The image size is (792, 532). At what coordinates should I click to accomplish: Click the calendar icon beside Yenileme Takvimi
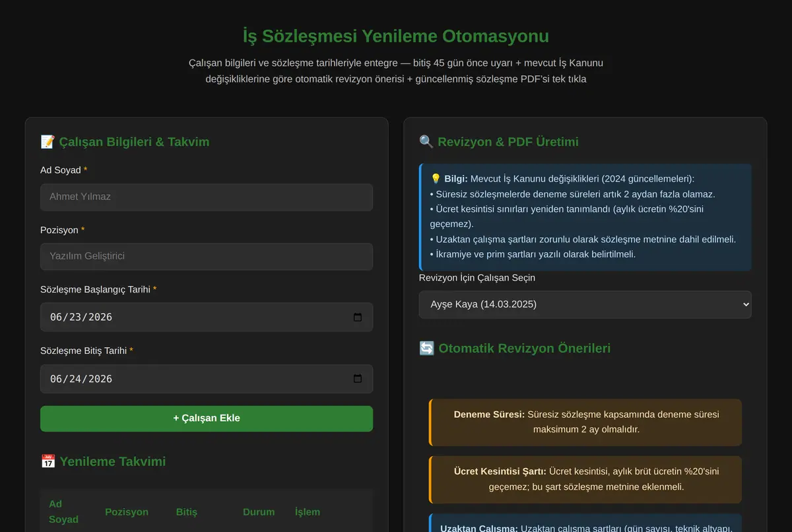click(48, 461)
